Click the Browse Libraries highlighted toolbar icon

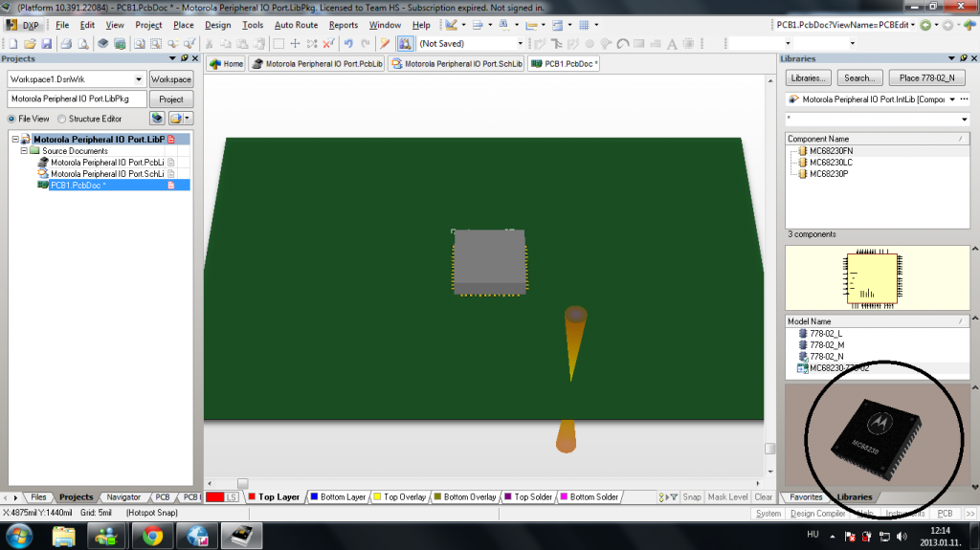pyautogui.click(x=405, y=44)
